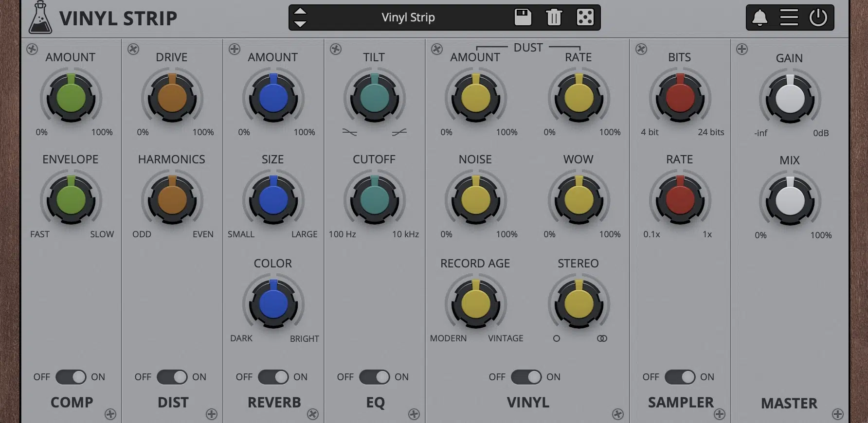Viewport: 868px width, 423px height.
Task: Click the yellow DUST RATE knob
Action: click(579, 97)
